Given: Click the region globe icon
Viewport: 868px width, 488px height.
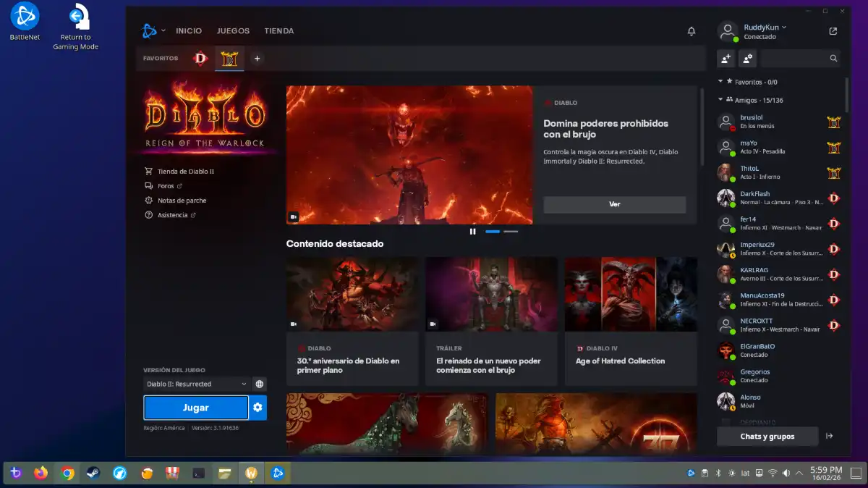Looking at the screenshot, I should 260,384.
